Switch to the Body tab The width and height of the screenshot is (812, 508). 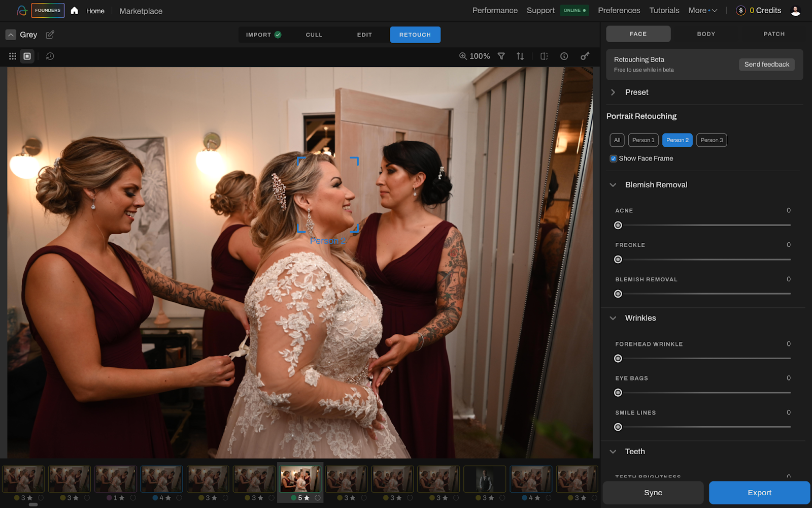tap(706, 34)
